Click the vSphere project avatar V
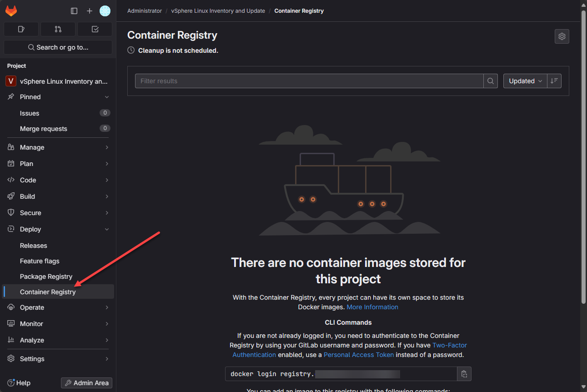 (11, 81)
